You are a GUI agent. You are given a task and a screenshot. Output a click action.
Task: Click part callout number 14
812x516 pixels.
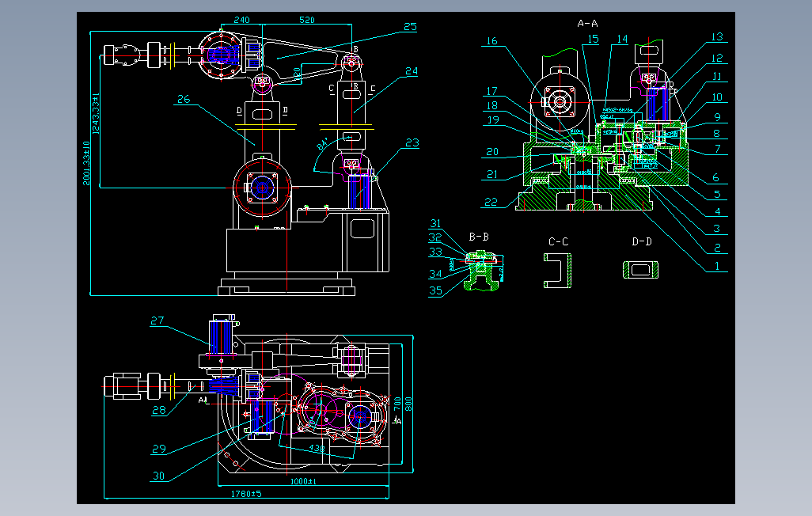pos(623,39)
